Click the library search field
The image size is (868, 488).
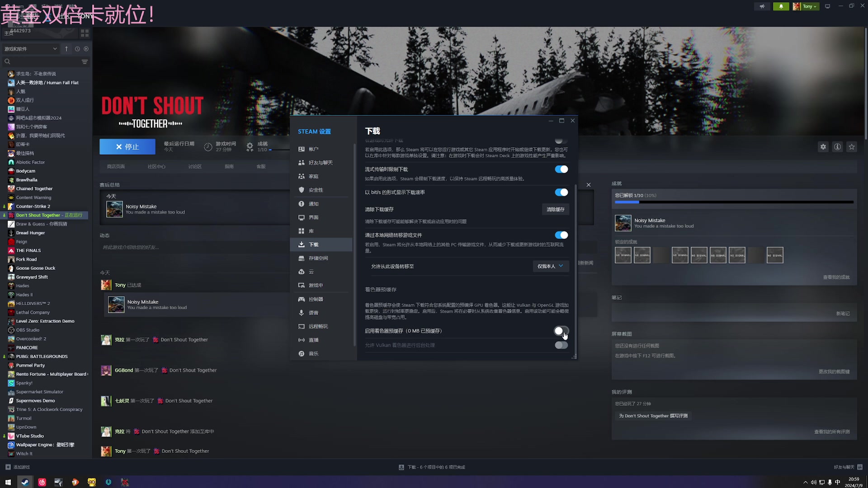pyautogui.click(x=42, y=61)
